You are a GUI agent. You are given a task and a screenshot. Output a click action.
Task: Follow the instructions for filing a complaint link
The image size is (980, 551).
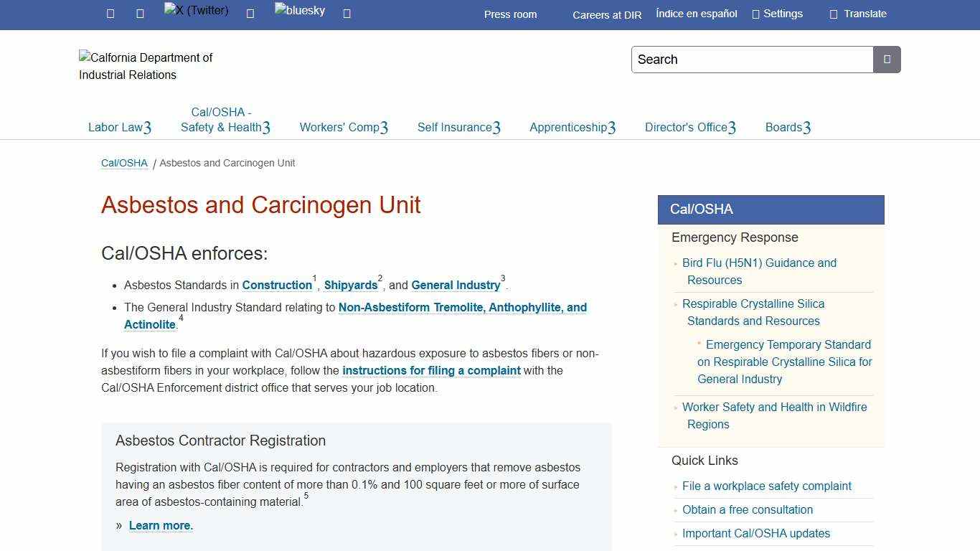point(431,370)
